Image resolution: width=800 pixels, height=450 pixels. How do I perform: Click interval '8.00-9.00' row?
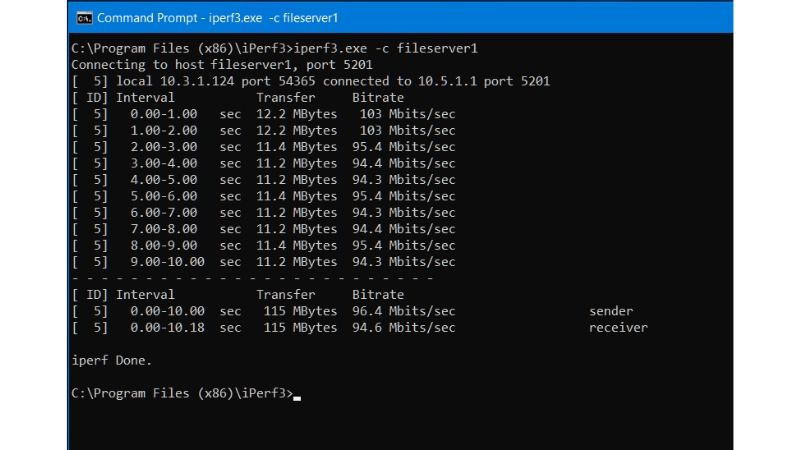pos(264,245)
